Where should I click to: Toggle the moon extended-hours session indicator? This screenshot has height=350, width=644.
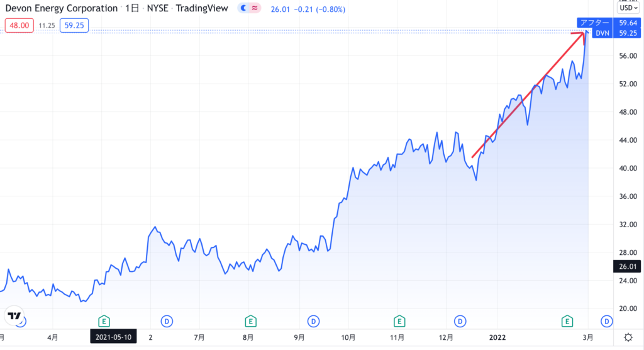click(x=243, y=8)
